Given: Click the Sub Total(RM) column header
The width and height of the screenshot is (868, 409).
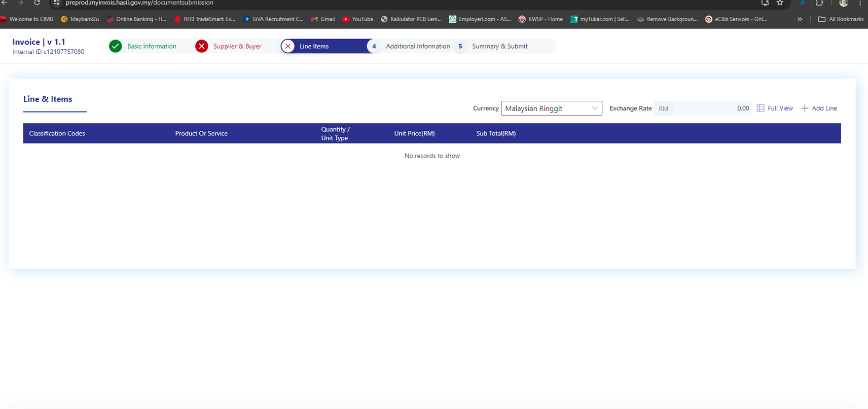Looking at the screenshot, I should tap(496, 134).
